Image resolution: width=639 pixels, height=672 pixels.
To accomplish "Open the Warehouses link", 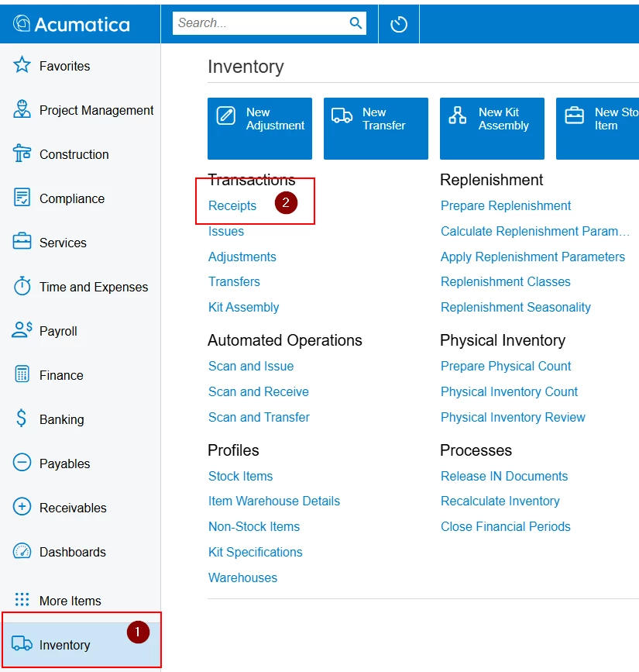I will [243, 577].
